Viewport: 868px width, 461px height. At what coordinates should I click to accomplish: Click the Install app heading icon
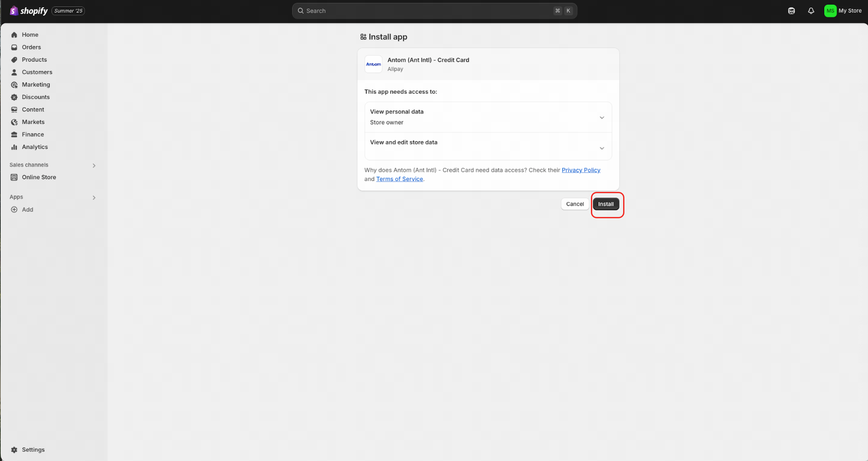pyautogui.click(x=363, y=37)
